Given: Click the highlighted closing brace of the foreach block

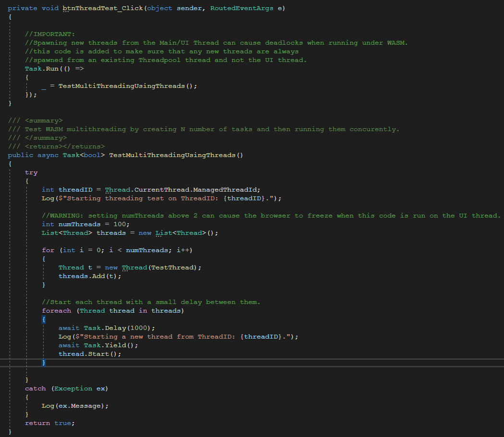Looking at the screenshot, I should (44, 363).
